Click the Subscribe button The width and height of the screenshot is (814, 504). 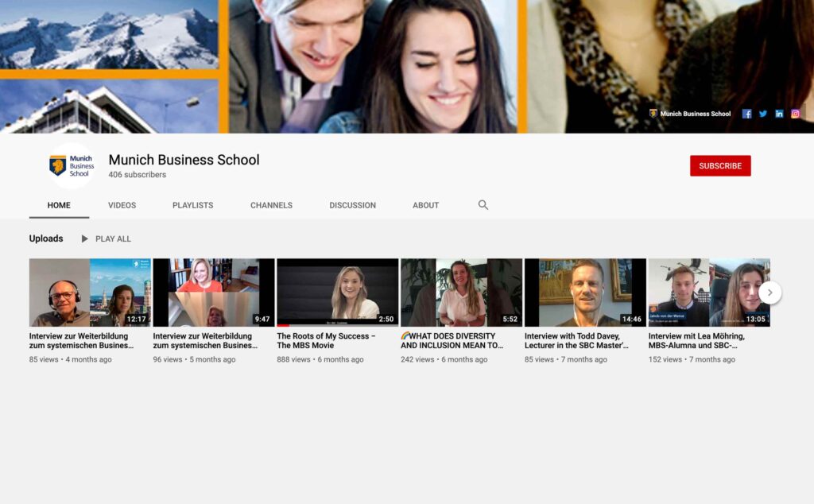click(x=720, y=165)
